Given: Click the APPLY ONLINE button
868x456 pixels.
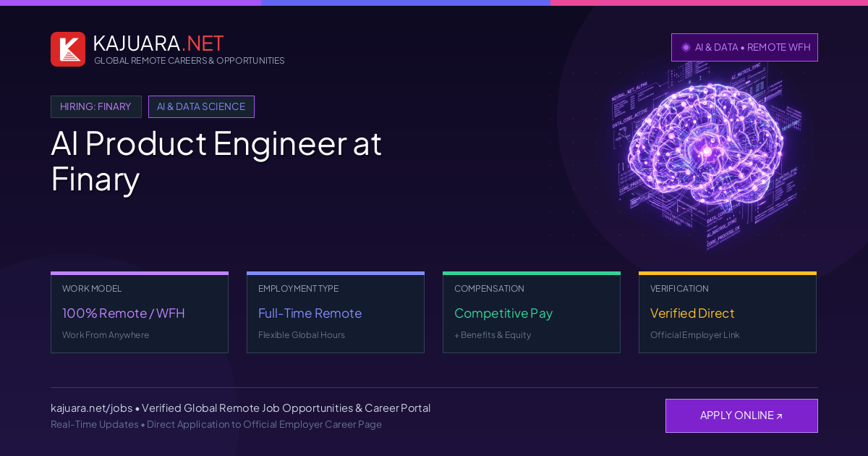Looking at the screenshot, I should click(x=741, y=415).
